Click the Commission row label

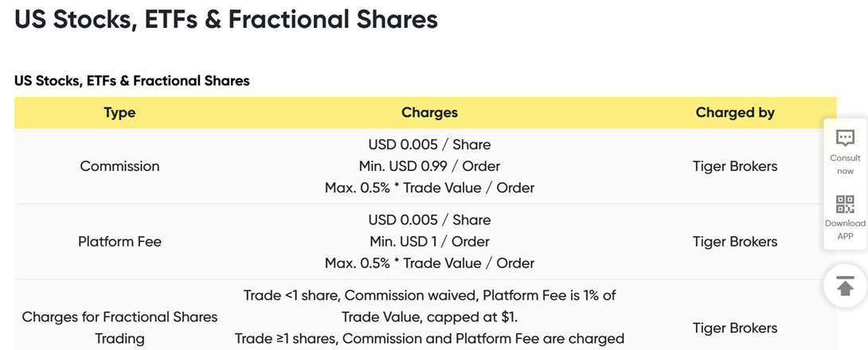click(x=119, y=166)
